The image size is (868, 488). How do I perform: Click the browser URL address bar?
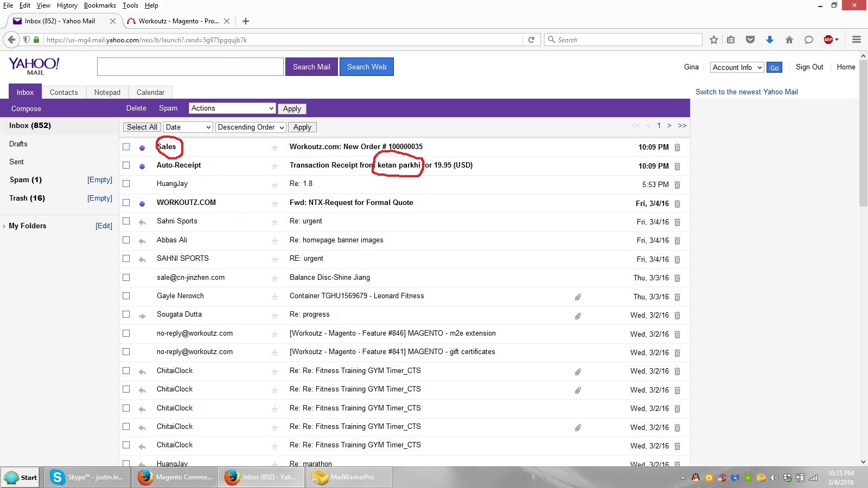[282, 40]
